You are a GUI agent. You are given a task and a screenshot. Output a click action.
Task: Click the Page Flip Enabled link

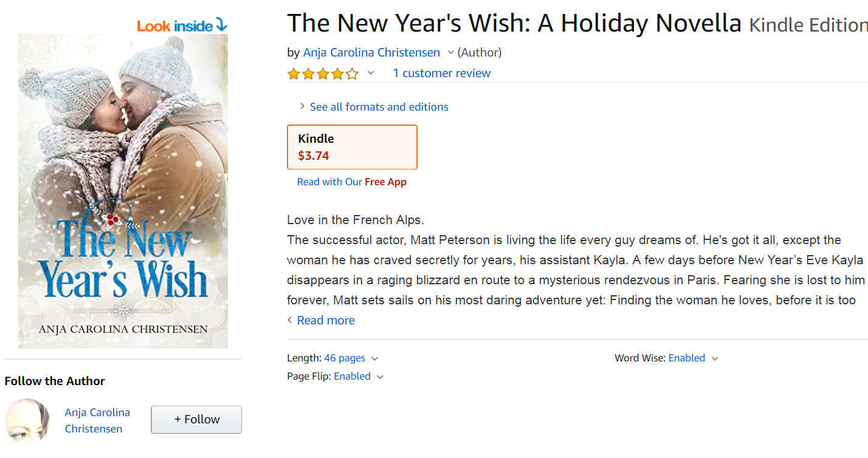[x=352, y=377]
